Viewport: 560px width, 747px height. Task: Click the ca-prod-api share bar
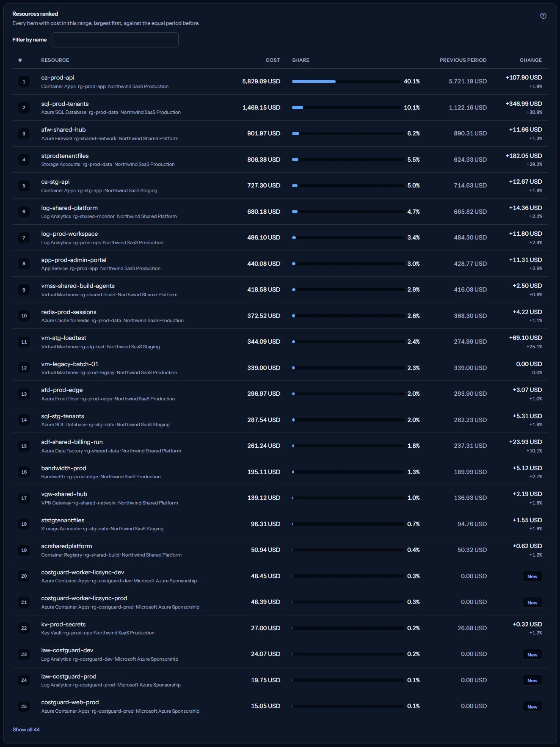(x=346, y=81)
